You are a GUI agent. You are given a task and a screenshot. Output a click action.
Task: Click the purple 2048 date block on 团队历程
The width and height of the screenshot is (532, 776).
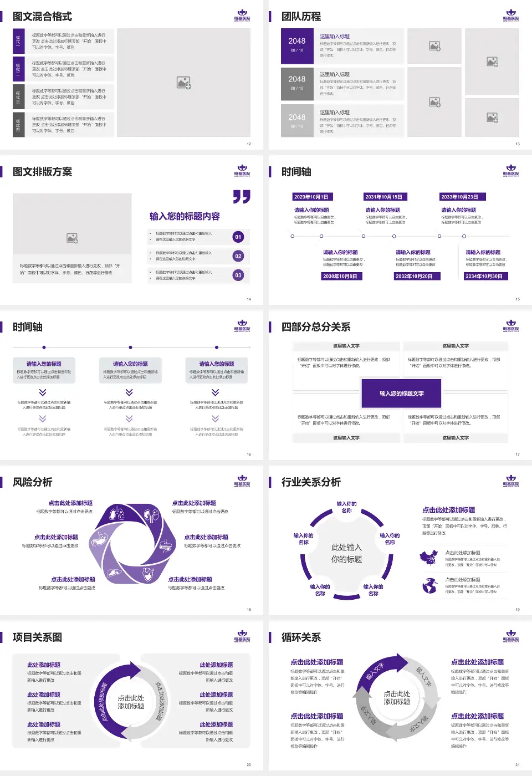297,45
